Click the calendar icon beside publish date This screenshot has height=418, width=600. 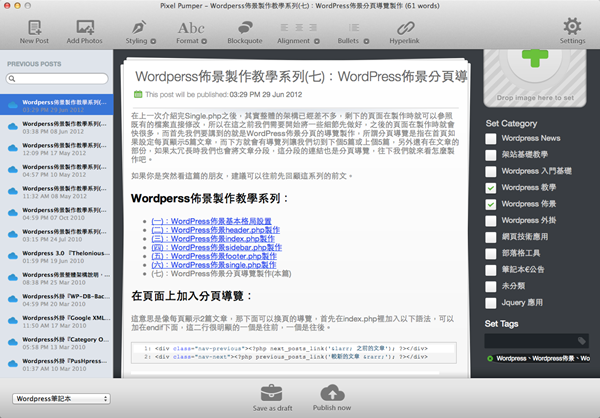click(x=138, y=94)
